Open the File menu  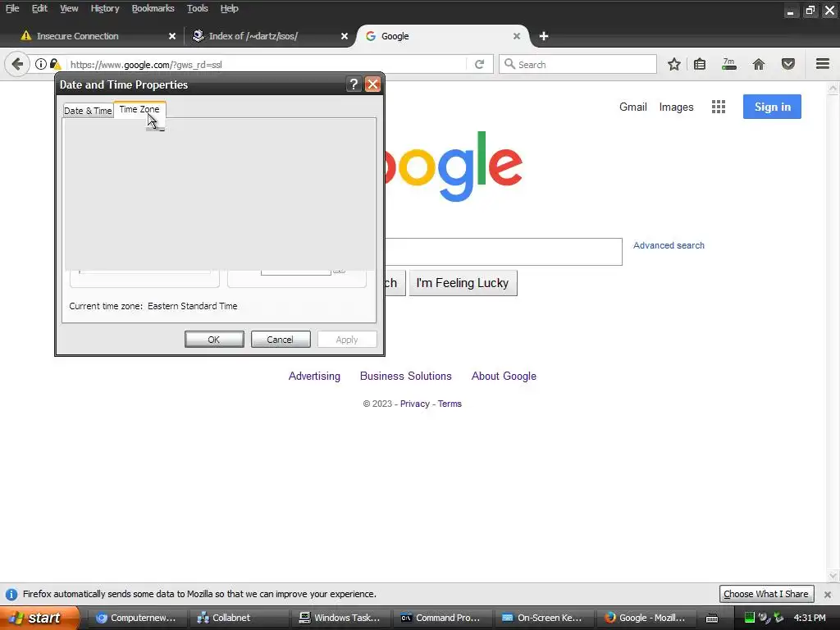tap(12, 8)
